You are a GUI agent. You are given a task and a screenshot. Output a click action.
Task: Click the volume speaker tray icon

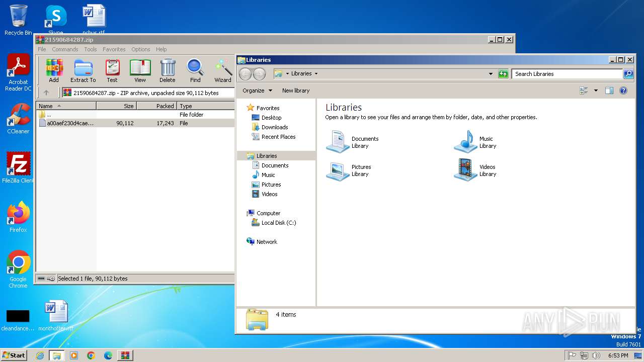coord(596,355)
